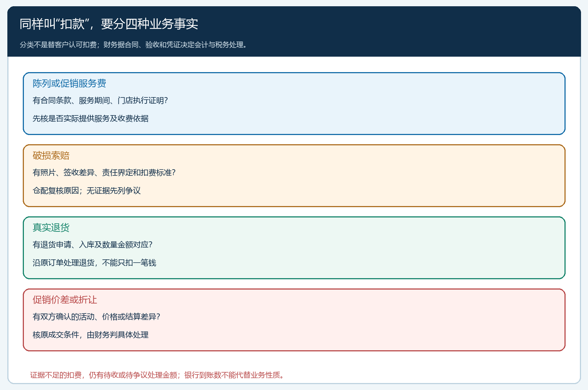The image size is (588, 390).
Task: Click the line 核原成交条件，由财务判具体处理
Action: [90, 335]
